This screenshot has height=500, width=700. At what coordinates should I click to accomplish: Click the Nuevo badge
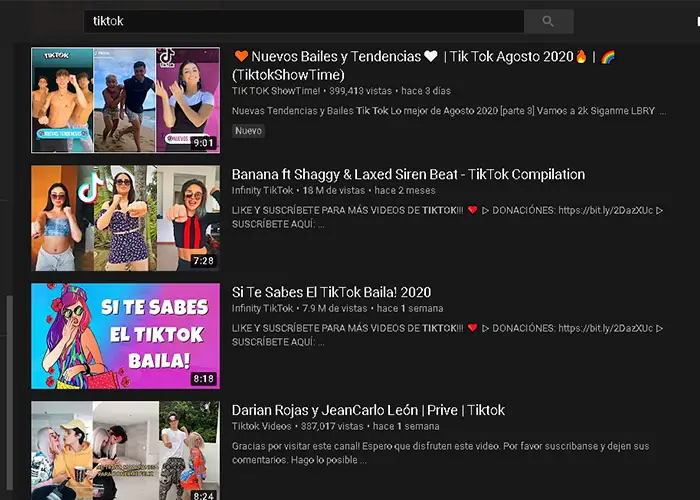pos(248,131)
